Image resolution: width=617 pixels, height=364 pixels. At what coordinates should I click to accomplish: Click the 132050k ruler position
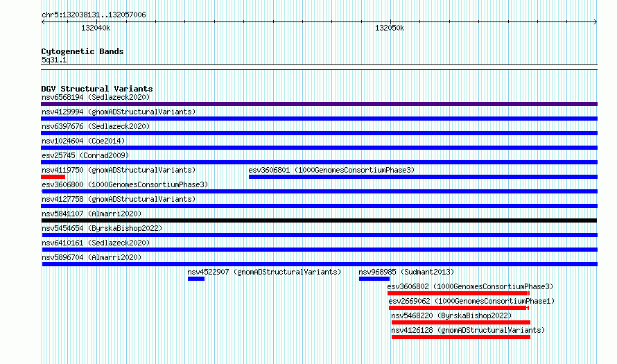tap(390, 28)
